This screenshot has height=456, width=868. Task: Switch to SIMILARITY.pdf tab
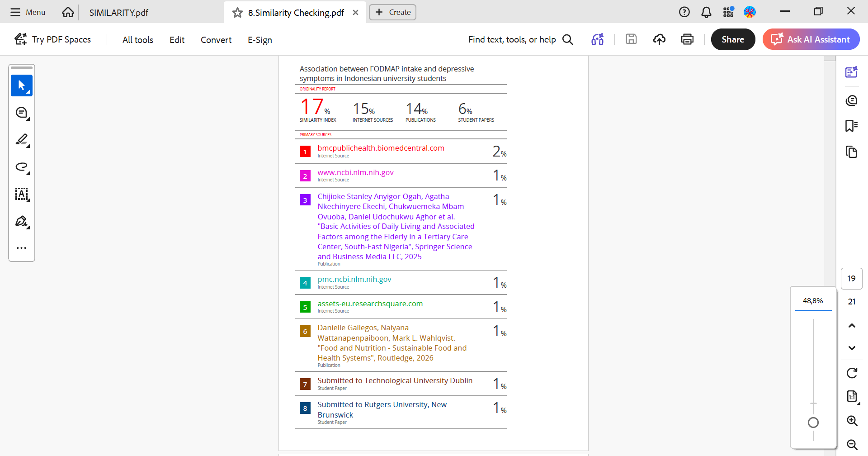[118, 13]
